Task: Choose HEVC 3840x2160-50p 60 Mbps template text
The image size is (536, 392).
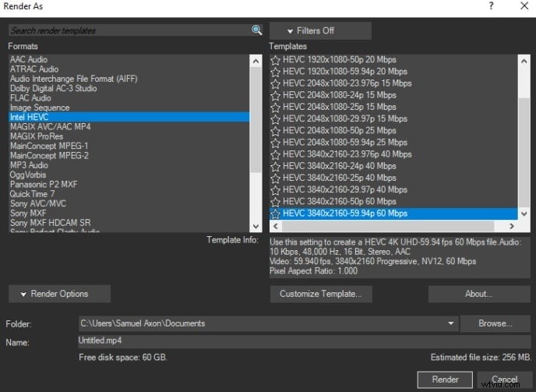Action: (340, 202)
